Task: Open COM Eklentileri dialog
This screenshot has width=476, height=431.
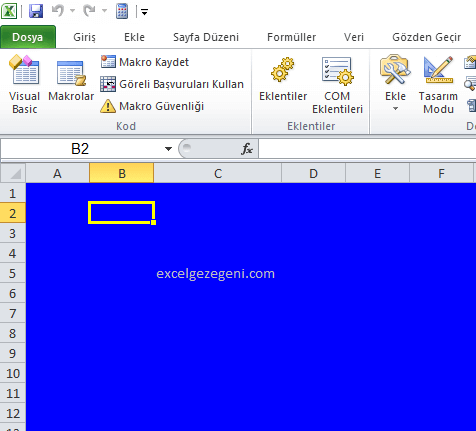Action: point(337,85)
